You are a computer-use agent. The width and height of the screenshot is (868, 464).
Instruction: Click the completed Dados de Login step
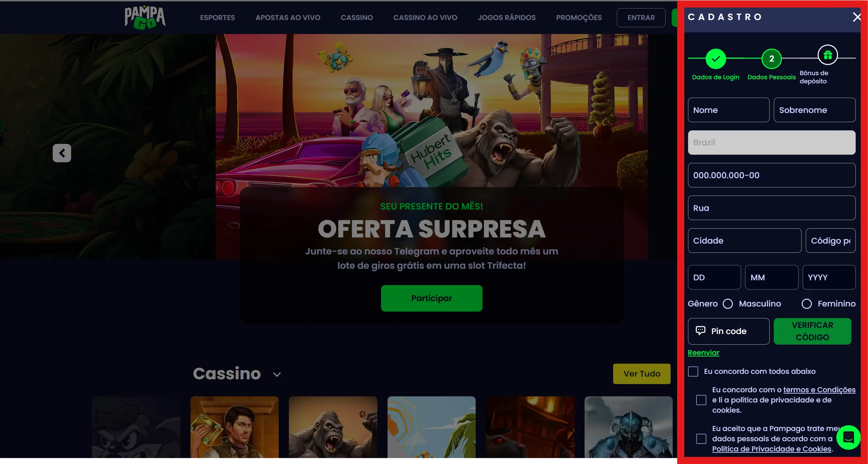716,59
